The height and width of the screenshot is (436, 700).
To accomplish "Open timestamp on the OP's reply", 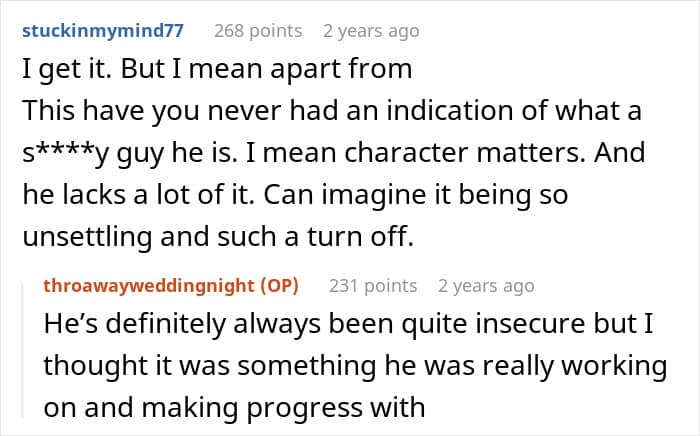I will 486,286.
